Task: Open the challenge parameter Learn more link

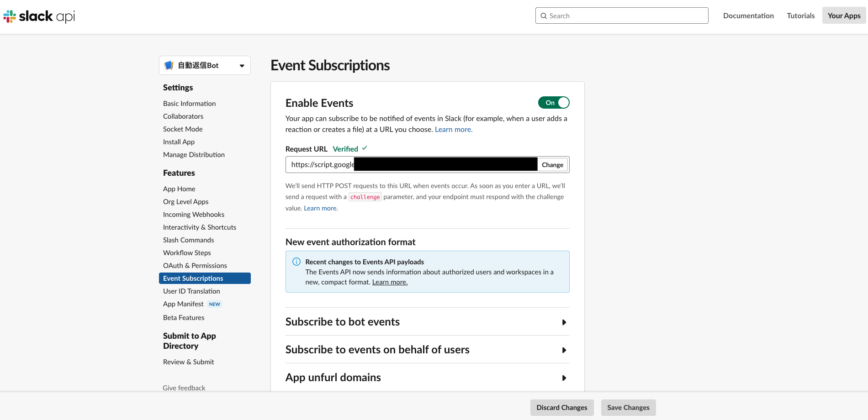Action: pos(320,208)
